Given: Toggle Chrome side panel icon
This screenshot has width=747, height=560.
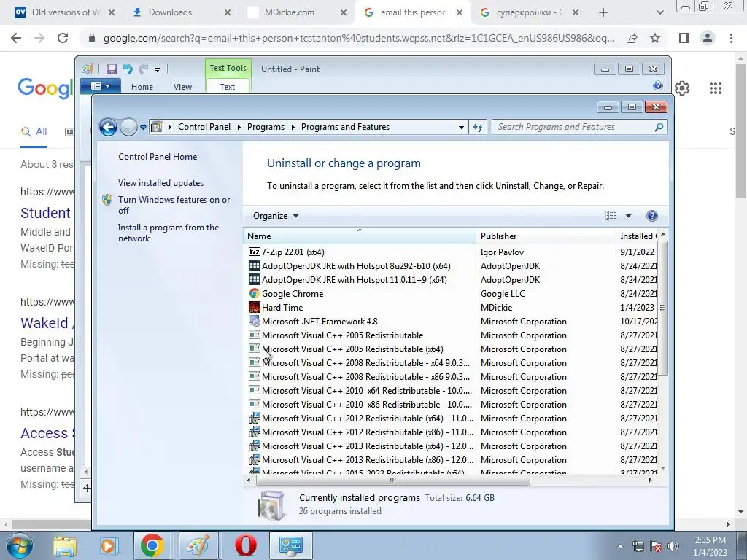Looking at the screenshot, I should click(684, 38).
